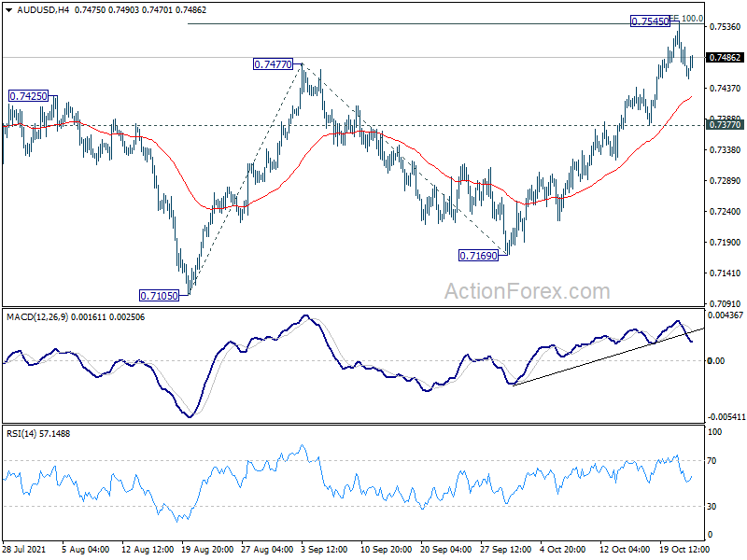Click the RSI scale level 70

(712, 461)
